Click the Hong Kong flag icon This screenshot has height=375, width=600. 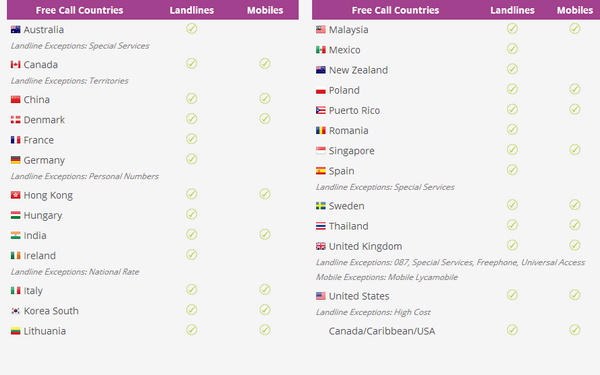pos(15,195)
